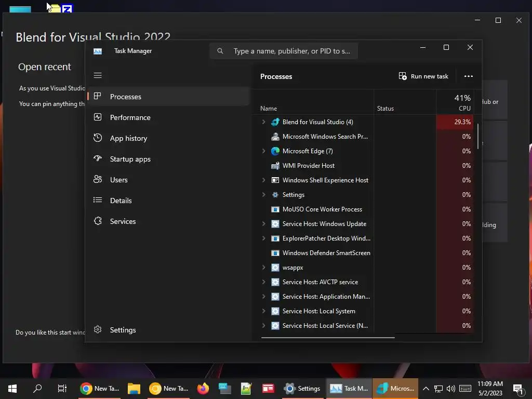Switch to the Services page

click(169, 221)
